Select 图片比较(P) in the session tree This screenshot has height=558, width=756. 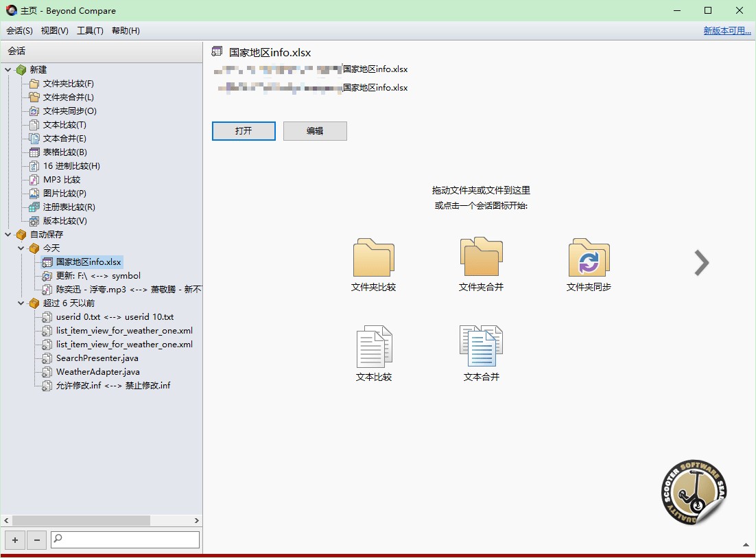[64, 194]
